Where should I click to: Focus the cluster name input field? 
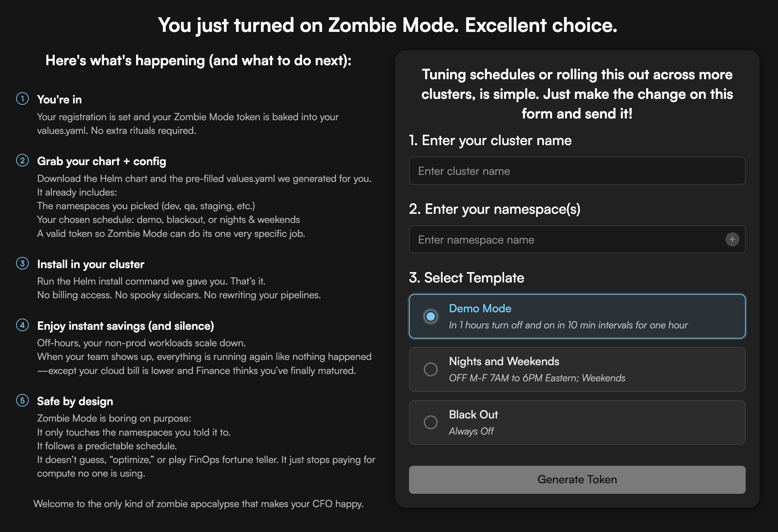click(577, 171)
